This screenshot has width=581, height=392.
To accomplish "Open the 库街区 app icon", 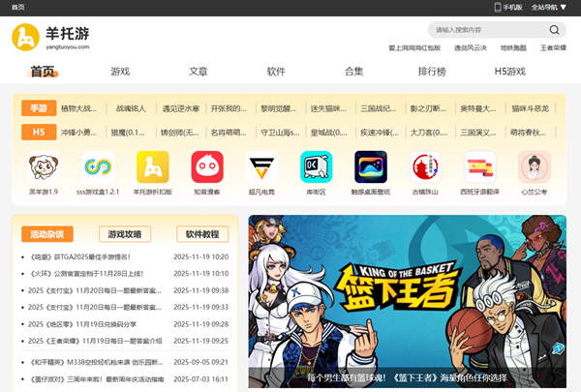I will (316, 167).
